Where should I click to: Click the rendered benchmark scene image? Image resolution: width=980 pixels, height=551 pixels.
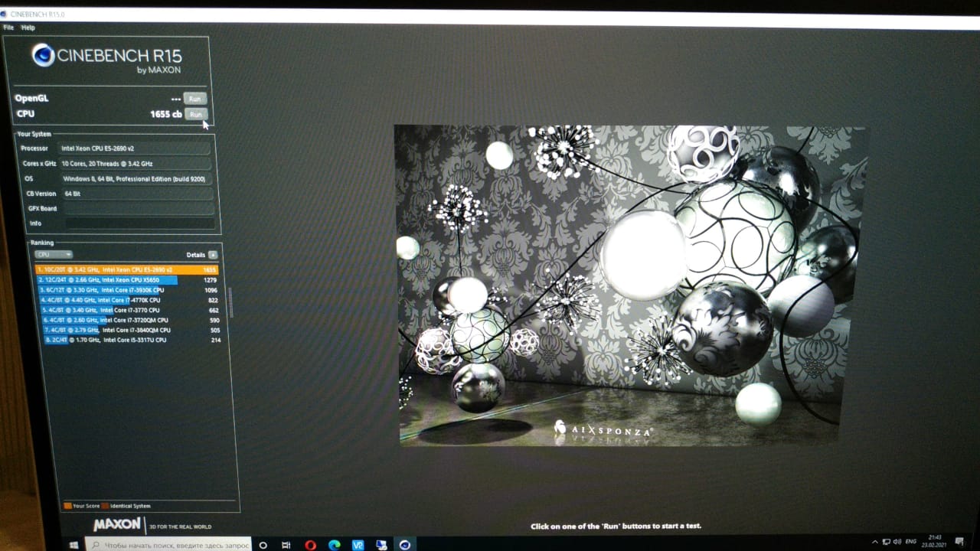632,285
